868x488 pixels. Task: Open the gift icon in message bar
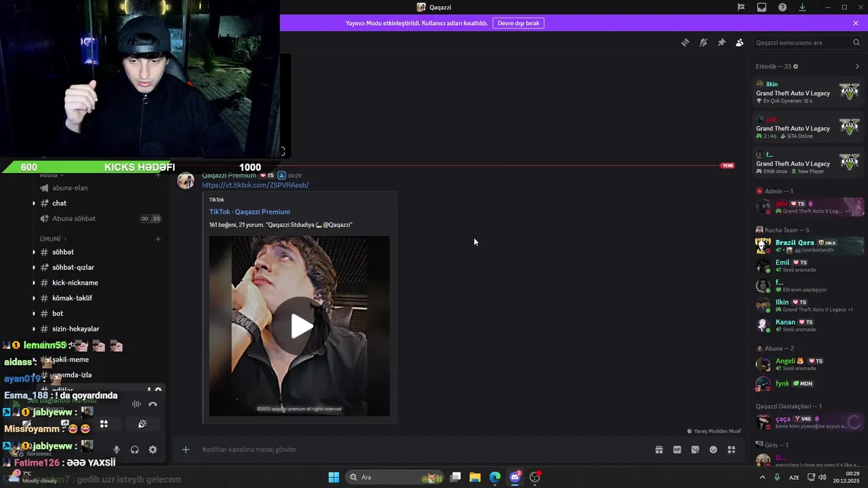658,449
